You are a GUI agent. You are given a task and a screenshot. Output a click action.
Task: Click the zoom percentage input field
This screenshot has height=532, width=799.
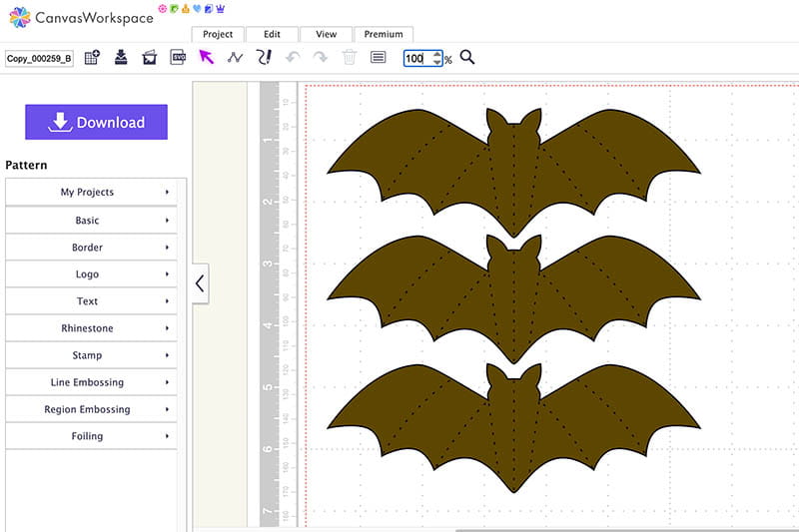(x=417, y=59)
